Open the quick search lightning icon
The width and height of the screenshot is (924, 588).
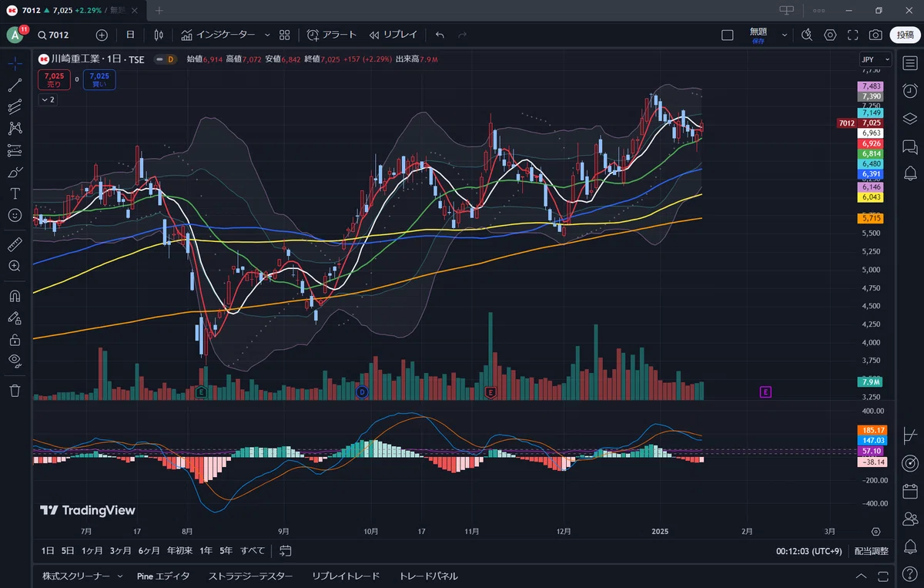(807, 35)
